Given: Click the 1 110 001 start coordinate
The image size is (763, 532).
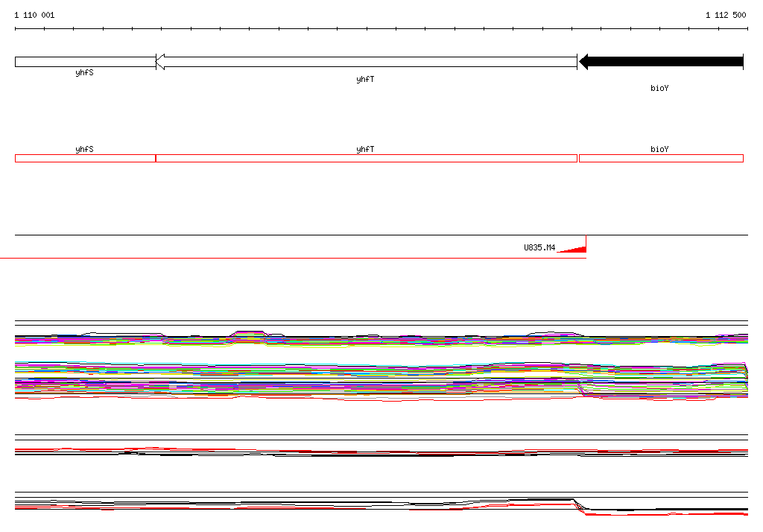Looking at the screenshot, I should [34, 15].
